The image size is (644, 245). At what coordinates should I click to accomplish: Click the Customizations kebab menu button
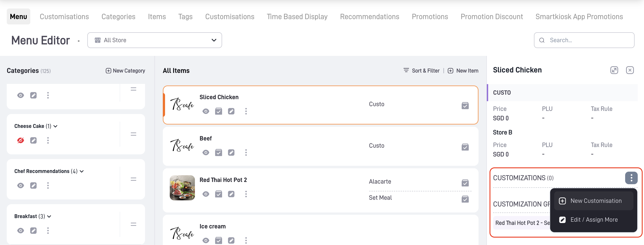coord(631,178)
